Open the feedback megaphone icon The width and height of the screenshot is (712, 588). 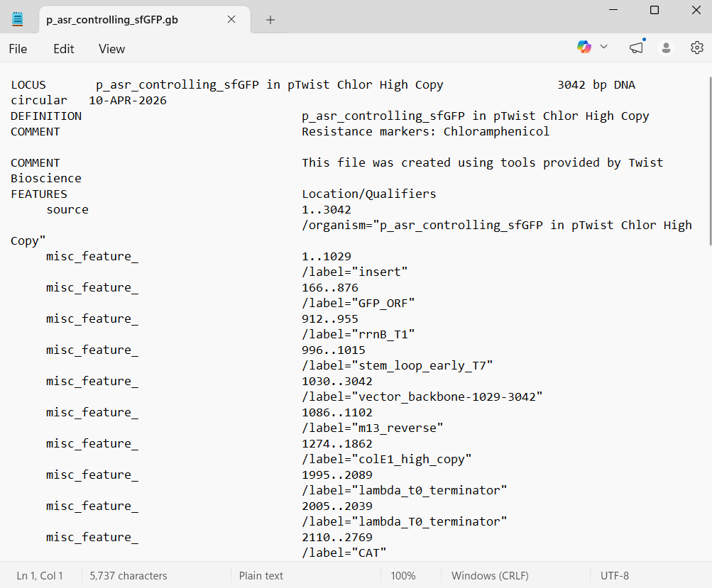636,48
